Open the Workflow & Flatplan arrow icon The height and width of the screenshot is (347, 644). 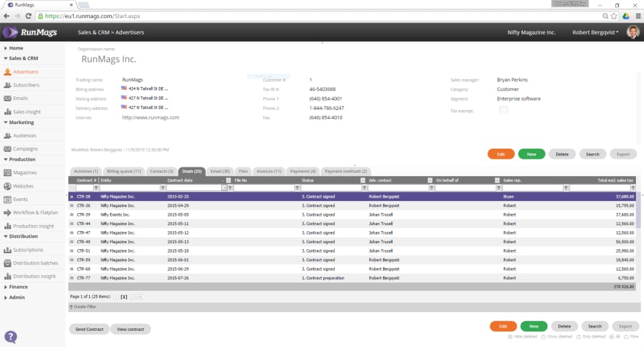7,212
